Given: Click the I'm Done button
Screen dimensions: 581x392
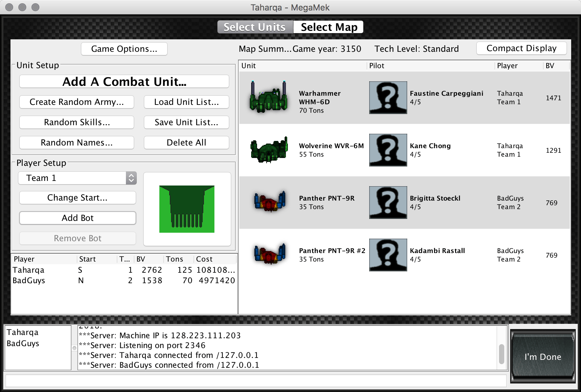Looking at the screenshot, I should 543,357.
